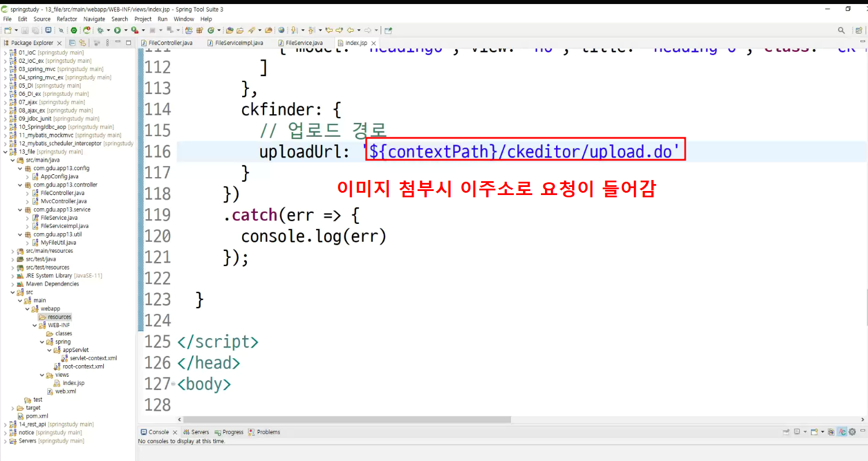Open the Navigate menu
This screenshot has height=461, width=868.
point(95,19)
